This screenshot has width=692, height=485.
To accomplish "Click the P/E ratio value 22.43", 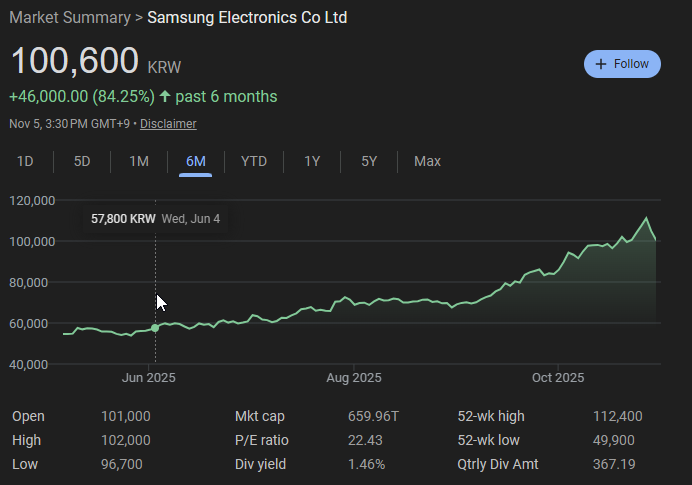I will coord(365,440).
